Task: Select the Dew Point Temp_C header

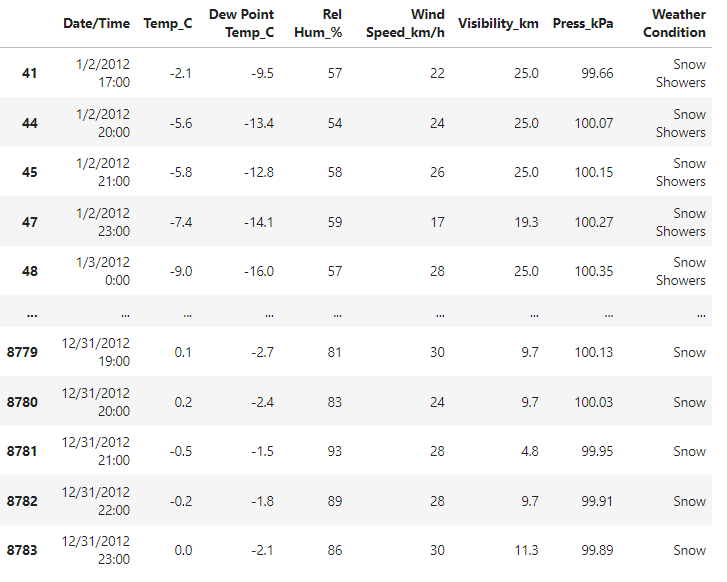Action: [241, 23]
